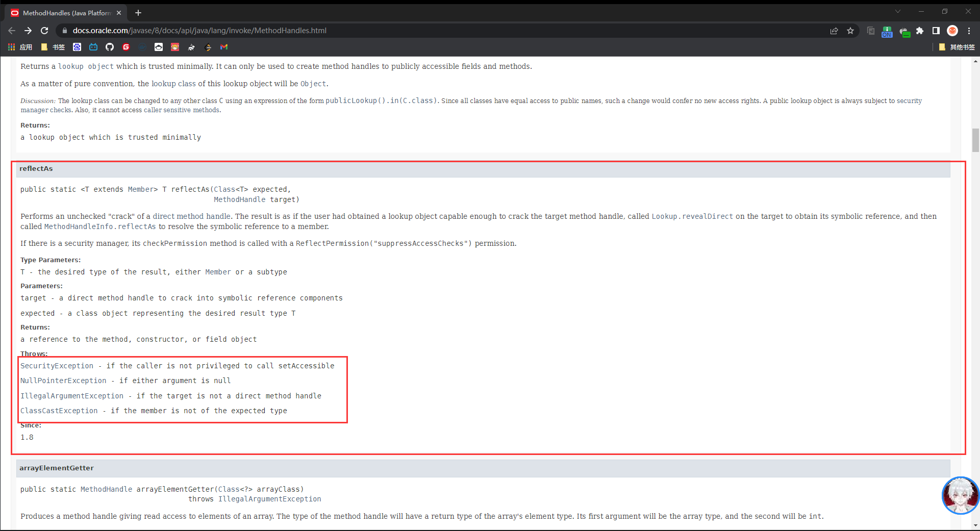Open the GitHub bookmark icon
This screenshot has height=531, width=980.
point(110,47)
